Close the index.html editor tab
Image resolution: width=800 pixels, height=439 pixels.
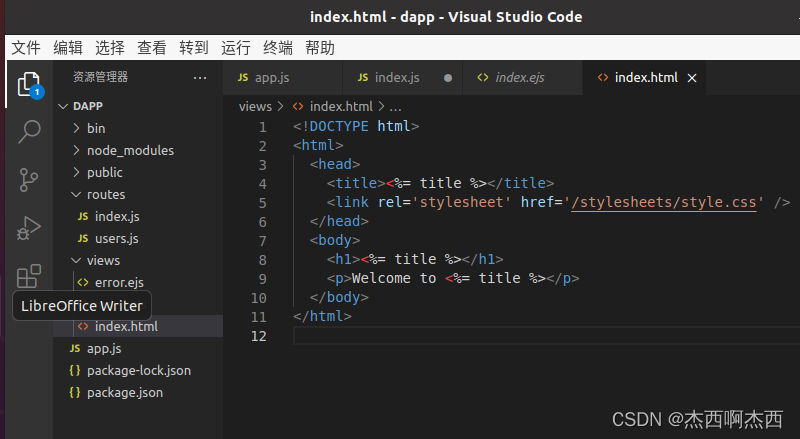(692, 78)
